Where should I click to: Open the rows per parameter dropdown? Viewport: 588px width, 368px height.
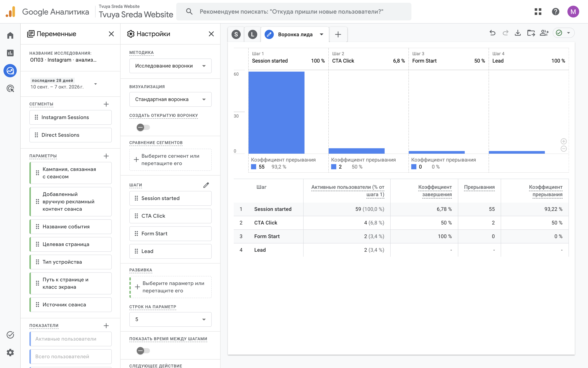(170, 319)
